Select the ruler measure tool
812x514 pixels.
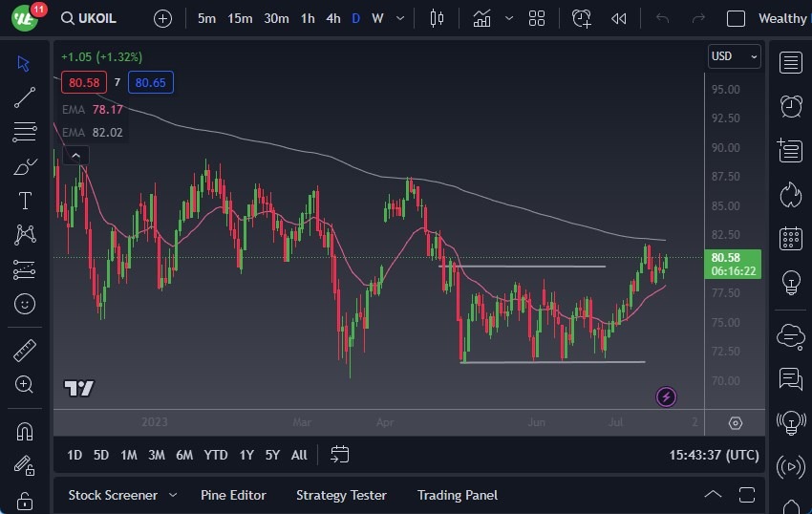coord(25,351)
